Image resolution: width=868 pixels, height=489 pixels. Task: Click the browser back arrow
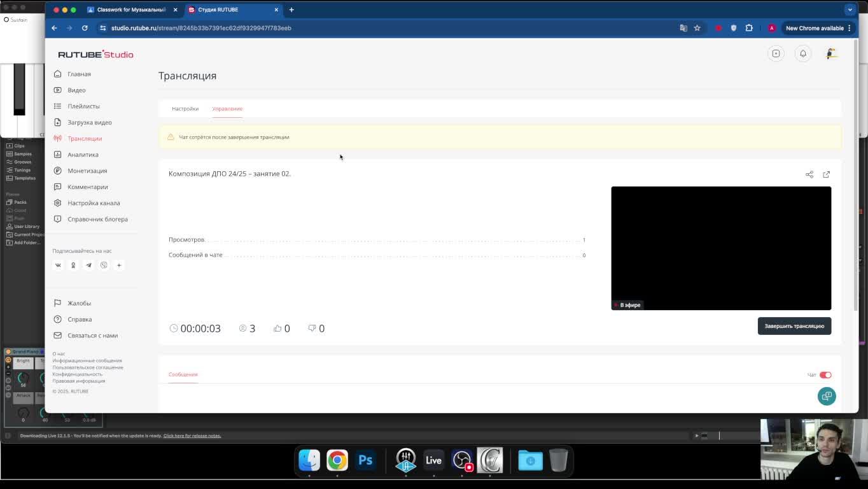pos(54,28)
